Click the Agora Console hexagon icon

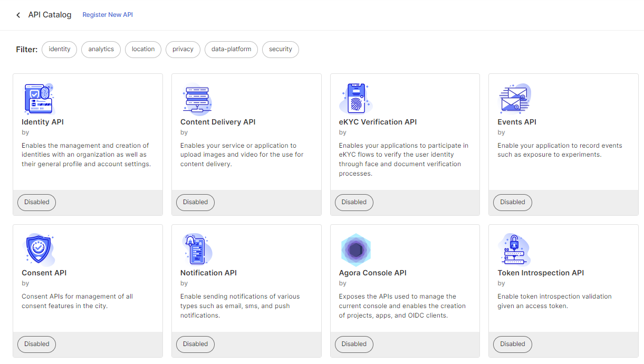coord(355,250)
